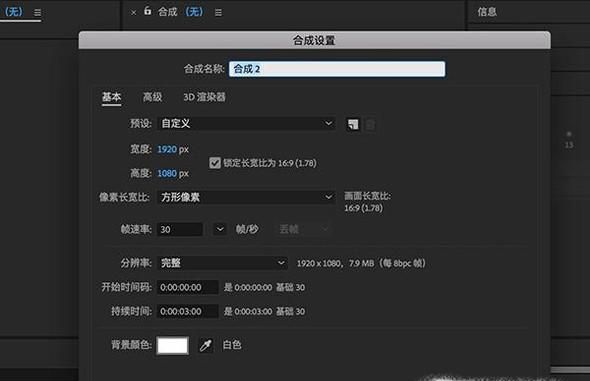This screenshot has width=590, height=381.
Task: Open the 预设 dropdown showing 自定义
Action: pos(246,123)
